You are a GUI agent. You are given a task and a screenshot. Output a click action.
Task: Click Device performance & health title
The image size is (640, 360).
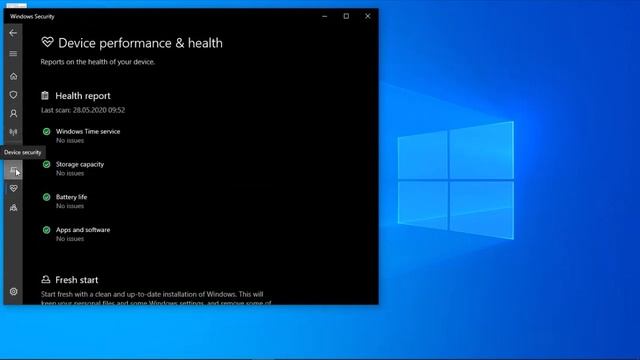(x=140, y=43)
